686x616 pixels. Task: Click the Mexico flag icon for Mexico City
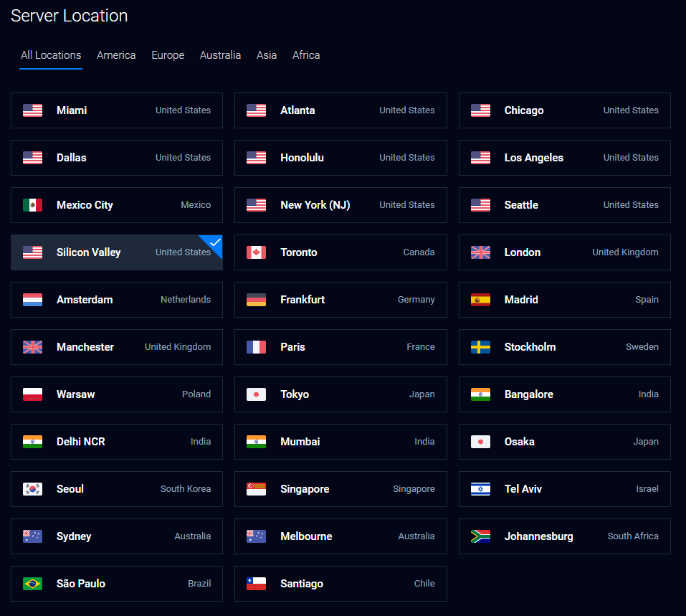coord(32,205)
